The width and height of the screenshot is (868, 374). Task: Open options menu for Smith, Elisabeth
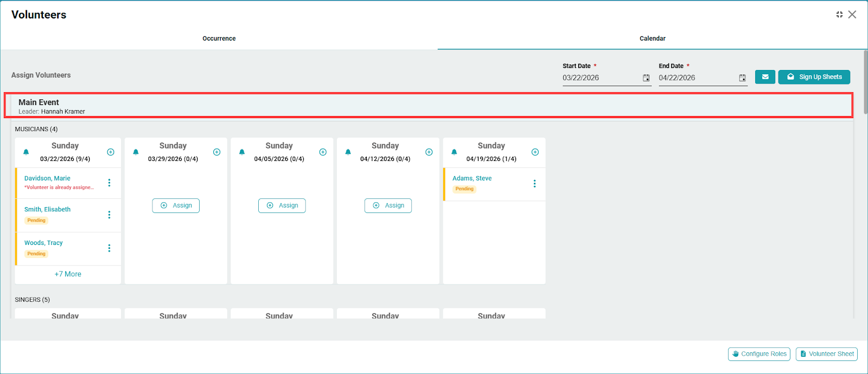click(x=109, y=215)
